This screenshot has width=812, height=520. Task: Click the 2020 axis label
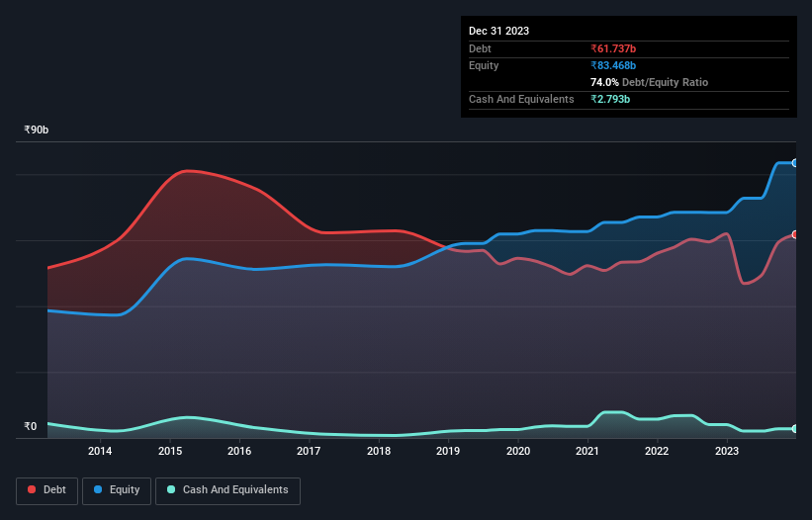(518, 451)
